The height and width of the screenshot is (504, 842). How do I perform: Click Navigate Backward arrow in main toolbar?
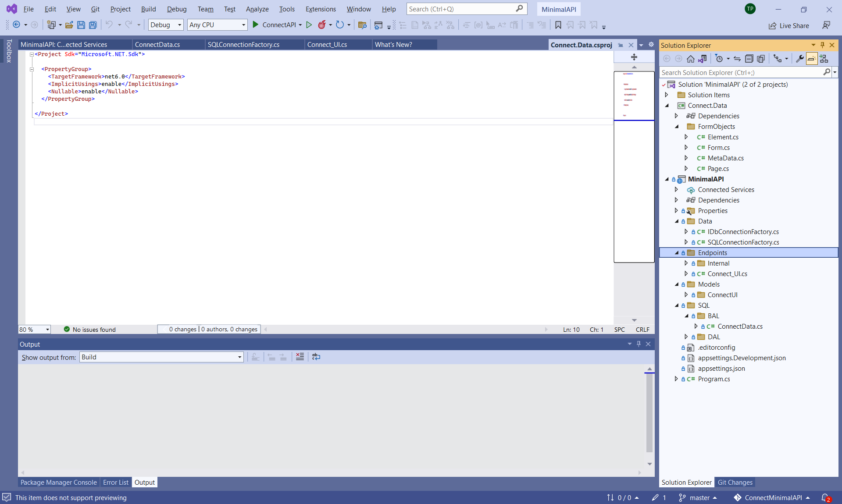[x=16, y=25]
